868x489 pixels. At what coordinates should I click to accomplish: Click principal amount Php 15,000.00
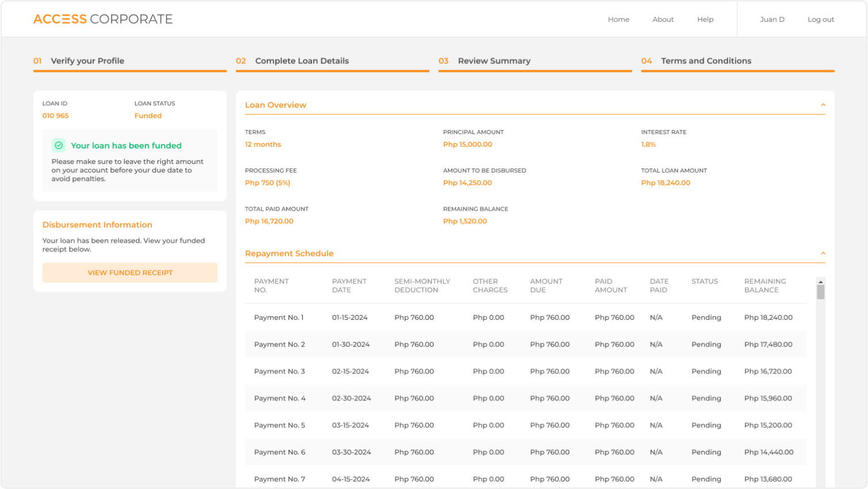(467, 144)
